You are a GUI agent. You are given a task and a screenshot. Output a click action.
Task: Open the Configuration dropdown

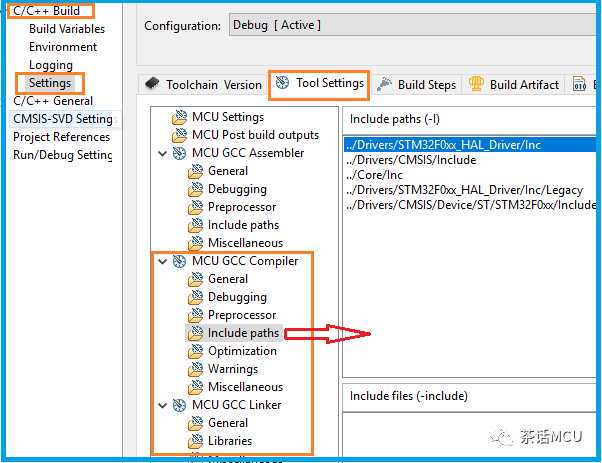pyautogui.click(x=413, y=25)
